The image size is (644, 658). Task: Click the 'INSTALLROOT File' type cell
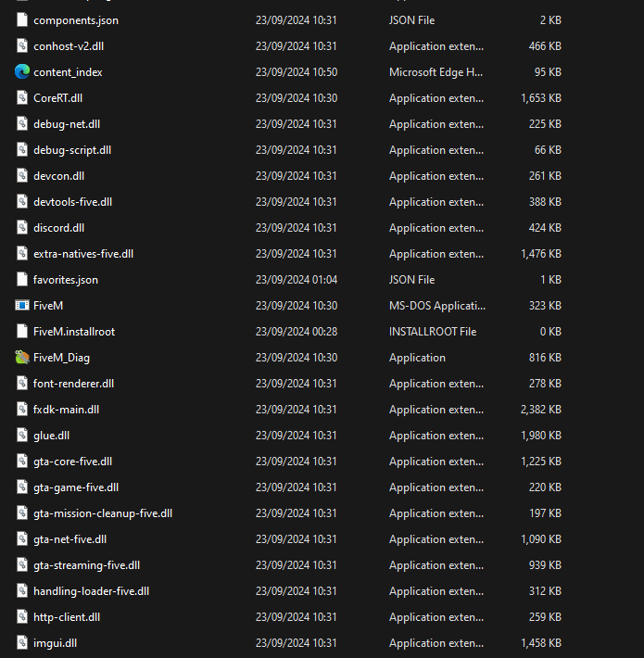[x=433, y=332]
